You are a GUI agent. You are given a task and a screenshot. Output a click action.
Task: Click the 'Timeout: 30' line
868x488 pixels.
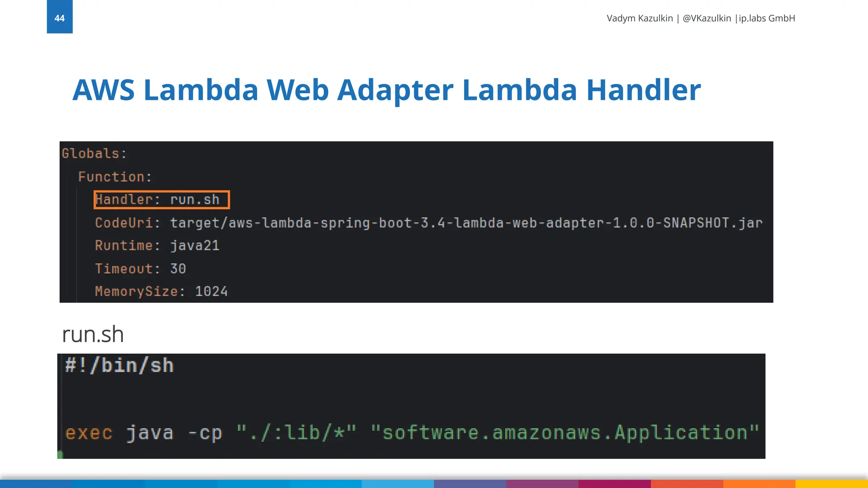pyautogui.click(x=140, y=269)
